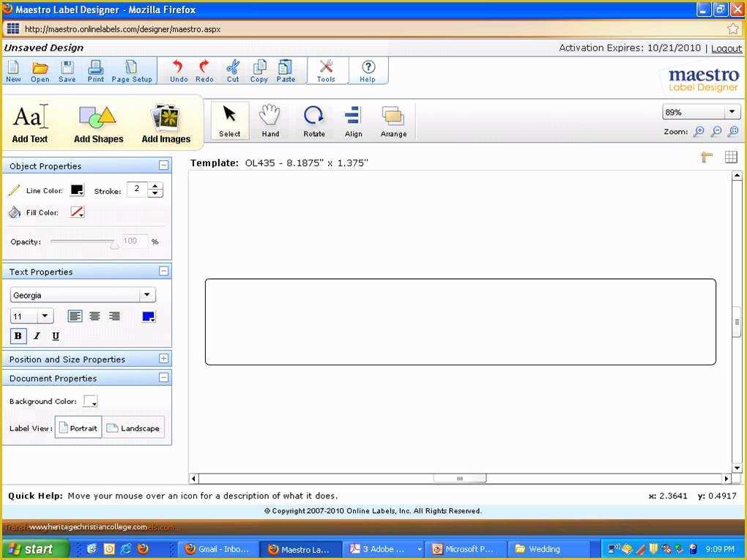Screen dimensions: 747x560
Task: Zoom out with magnifier minus icon
Action: (x=716, y=132)
